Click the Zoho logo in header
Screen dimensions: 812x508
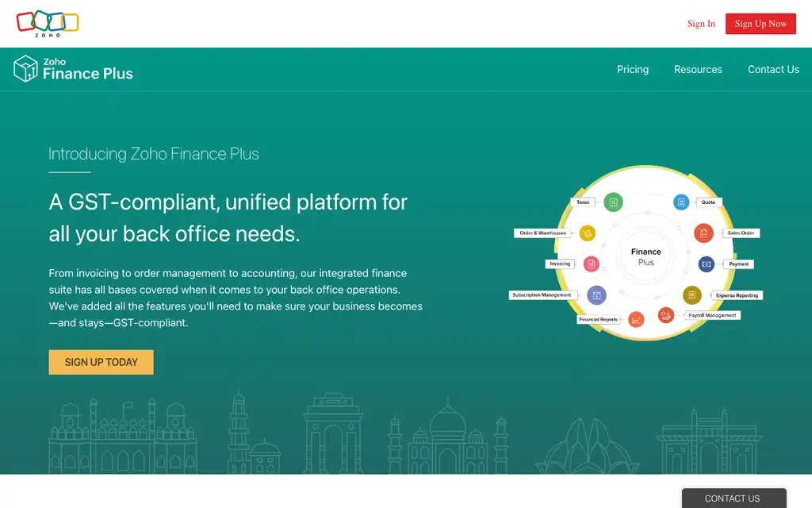(48, 23)
